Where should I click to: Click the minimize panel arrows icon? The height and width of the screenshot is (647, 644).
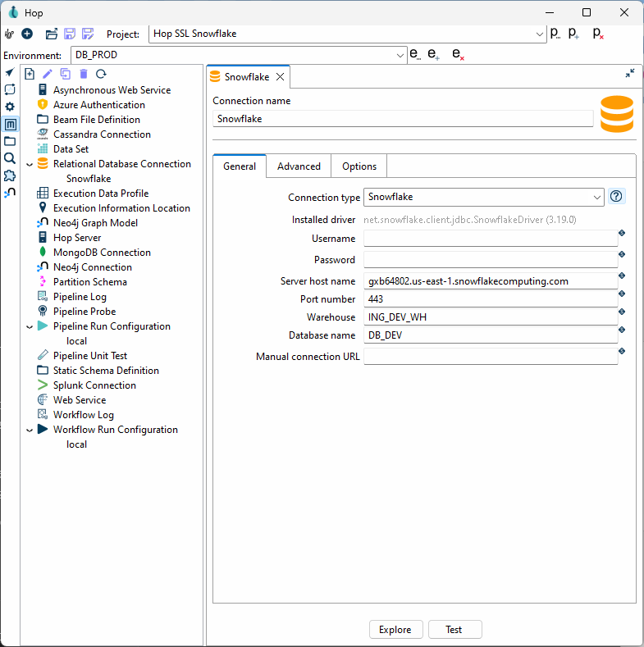[629, 74]
